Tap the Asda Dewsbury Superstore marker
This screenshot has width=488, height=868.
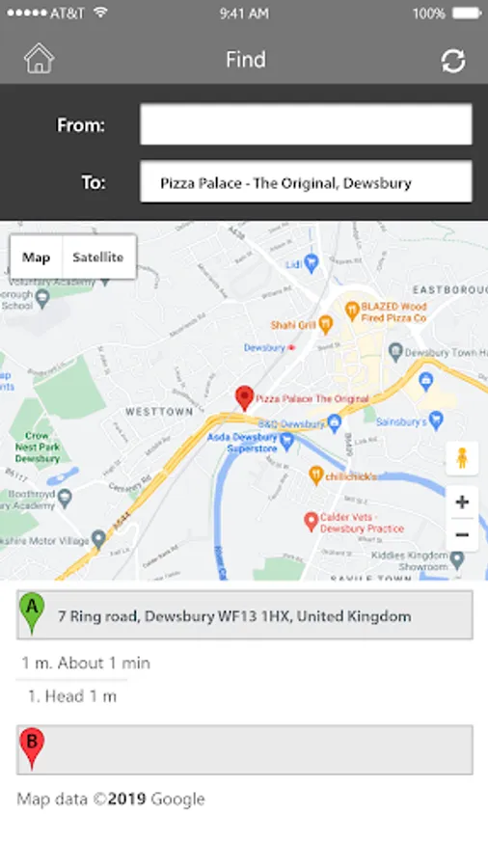click(x=286, y=441)
